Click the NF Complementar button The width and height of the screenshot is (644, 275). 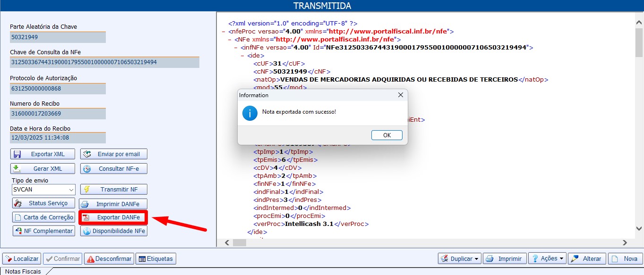pos(44,231)
